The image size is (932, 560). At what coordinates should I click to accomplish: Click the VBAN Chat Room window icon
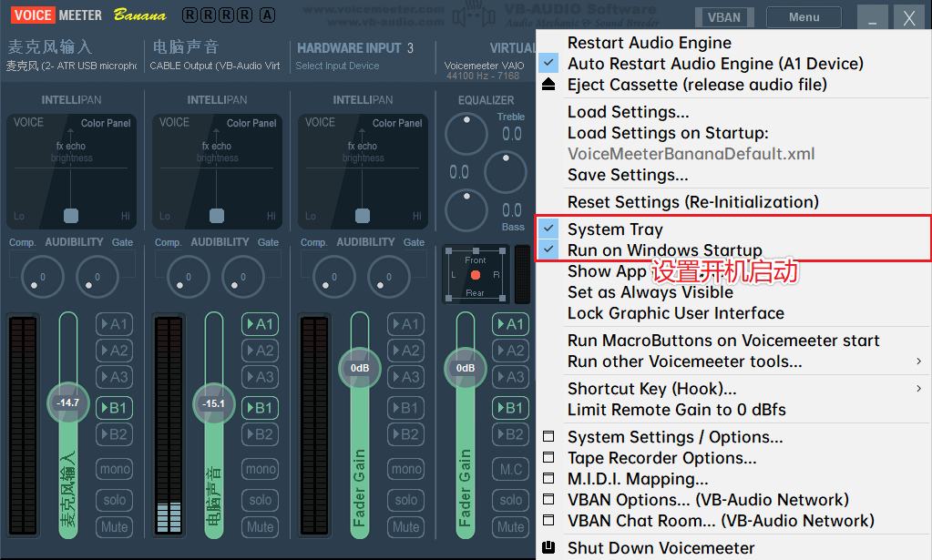click(x=548, y=520)
